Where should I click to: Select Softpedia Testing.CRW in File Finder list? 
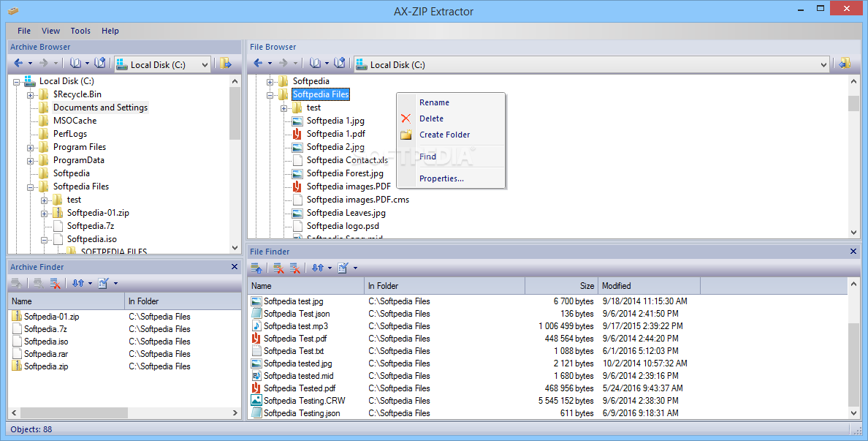tap(304, 401)
